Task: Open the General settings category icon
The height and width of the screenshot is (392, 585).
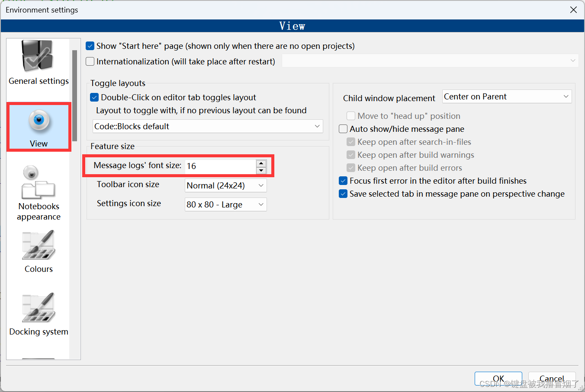Action: (38, 56)
